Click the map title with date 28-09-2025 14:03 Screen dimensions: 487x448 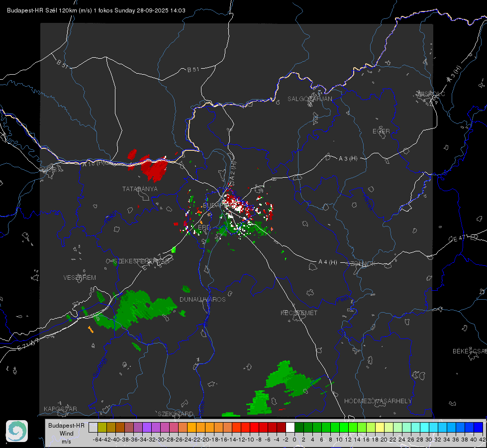(x=96, y=10)
